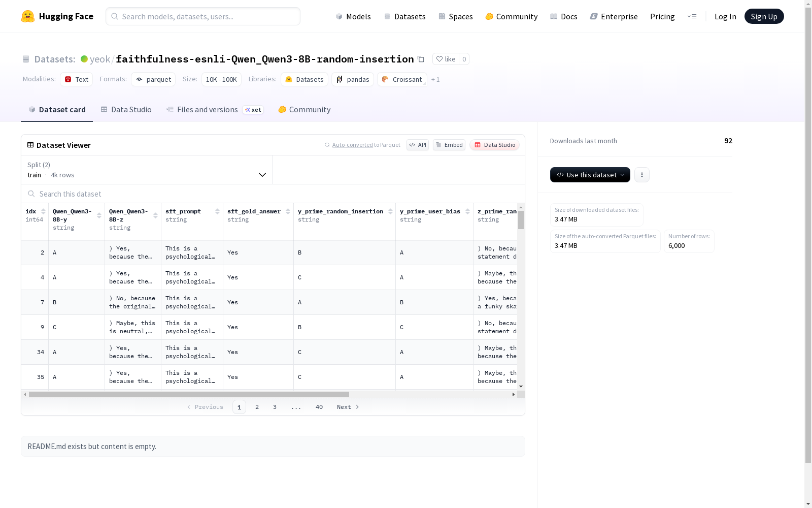Image resolution: width=812 pixels, height=508 pixels.
Task: Click the Hugging Face logo icon
Action: (28, 16)
